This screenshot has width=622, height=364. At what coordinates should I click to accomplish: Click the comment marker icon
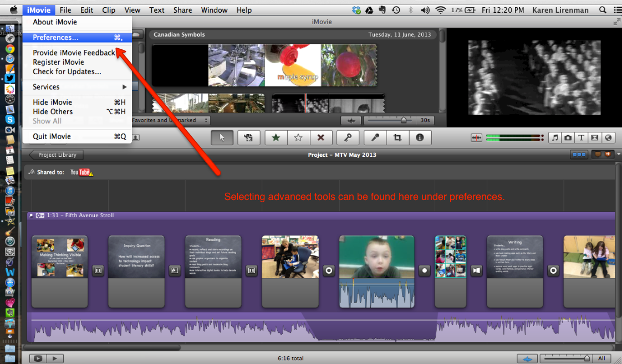(x=598, y=154)
